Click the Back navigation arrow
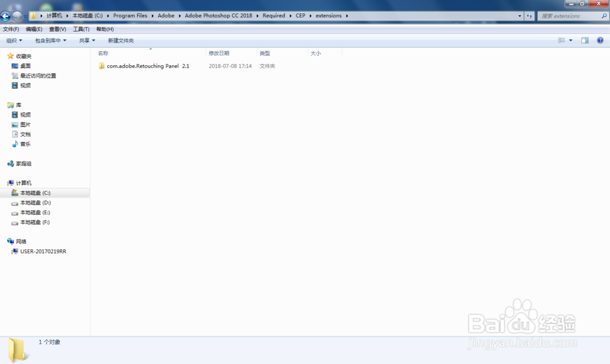610x364 pixels. pos(5,16)
